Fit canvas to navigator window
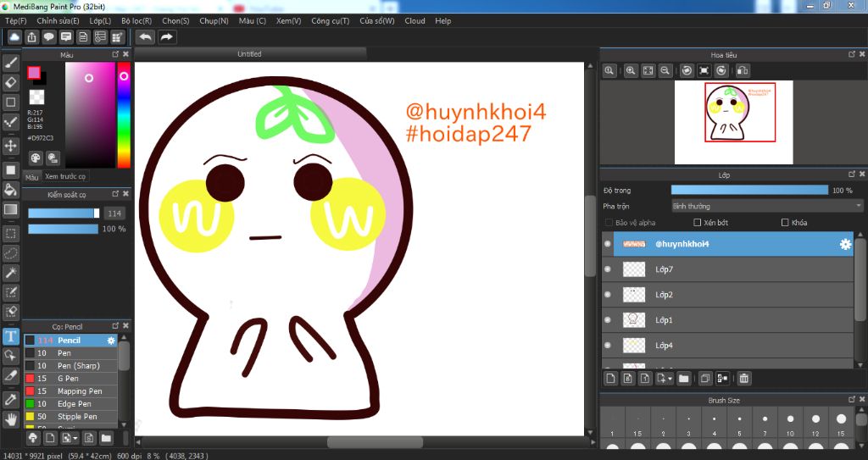The height and width of the screenshot is (460, 868). 648,70
